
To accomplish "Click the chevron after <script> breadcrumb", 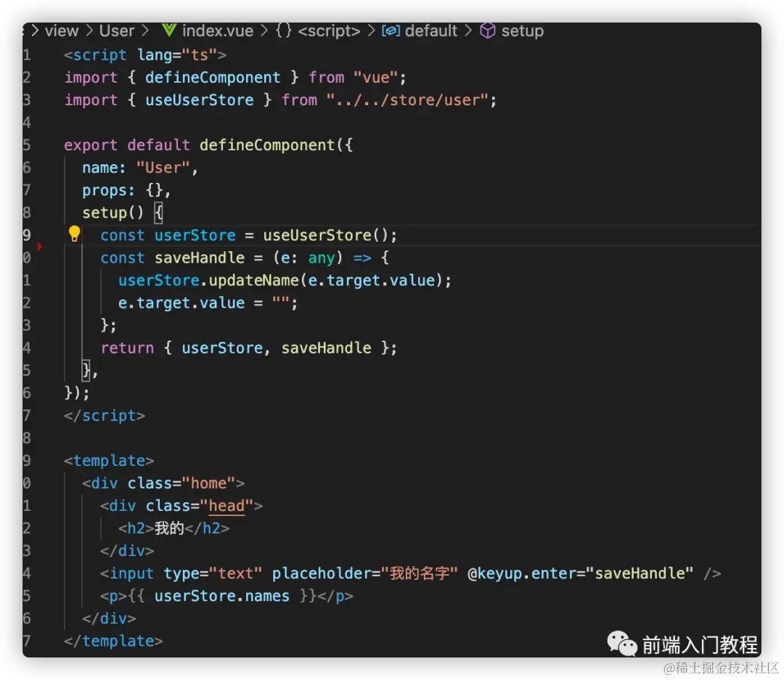I will click(x=371, y=31).
